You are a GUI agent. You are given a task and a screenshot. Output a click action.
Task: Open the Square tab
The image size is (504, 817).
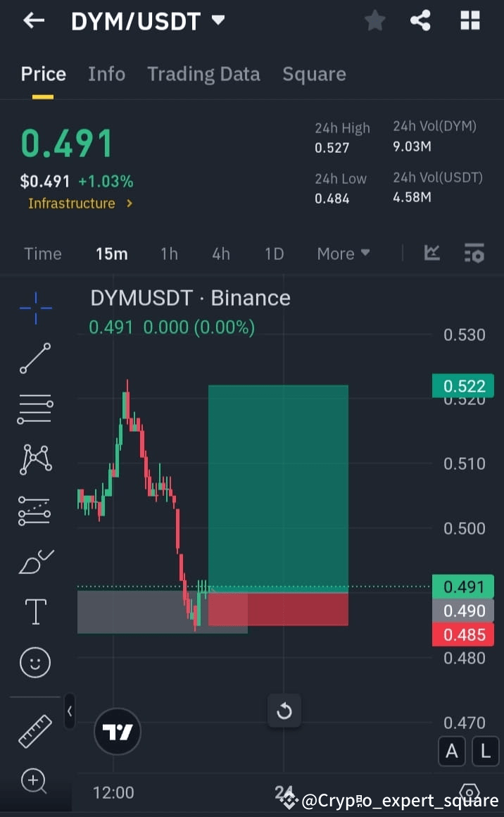[314, 74]
